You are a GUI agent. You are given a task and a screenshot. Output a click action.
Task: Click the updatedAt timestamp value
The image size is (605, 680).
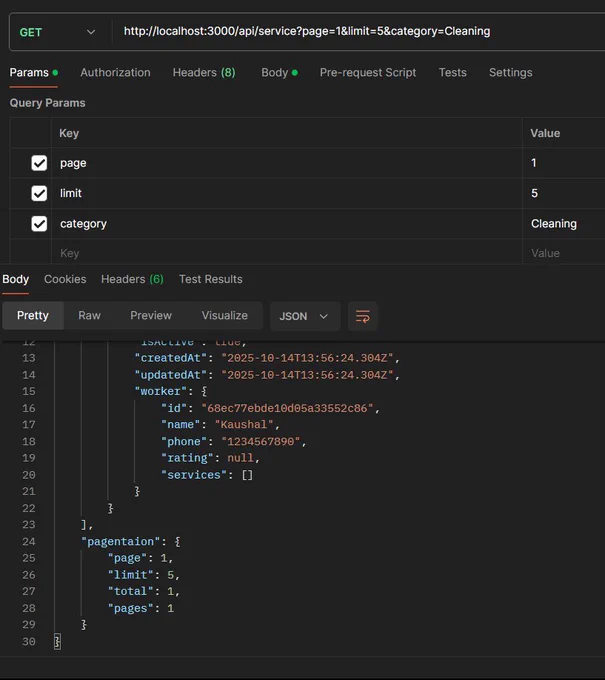307,375
